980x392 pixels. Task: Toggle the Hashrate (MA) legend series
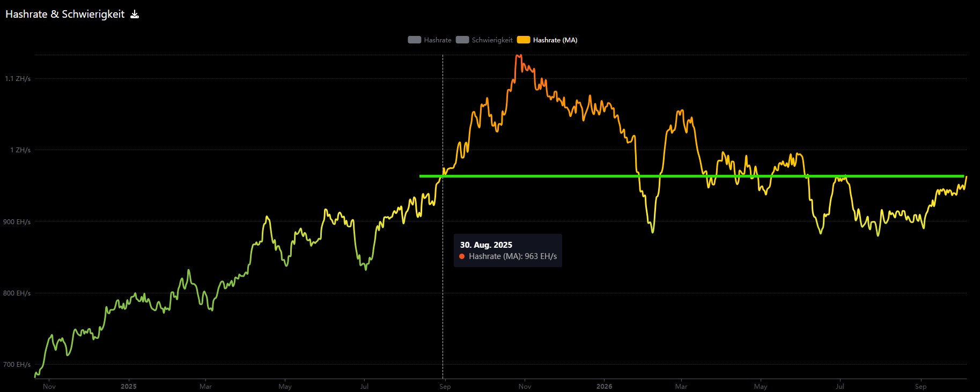547,40
